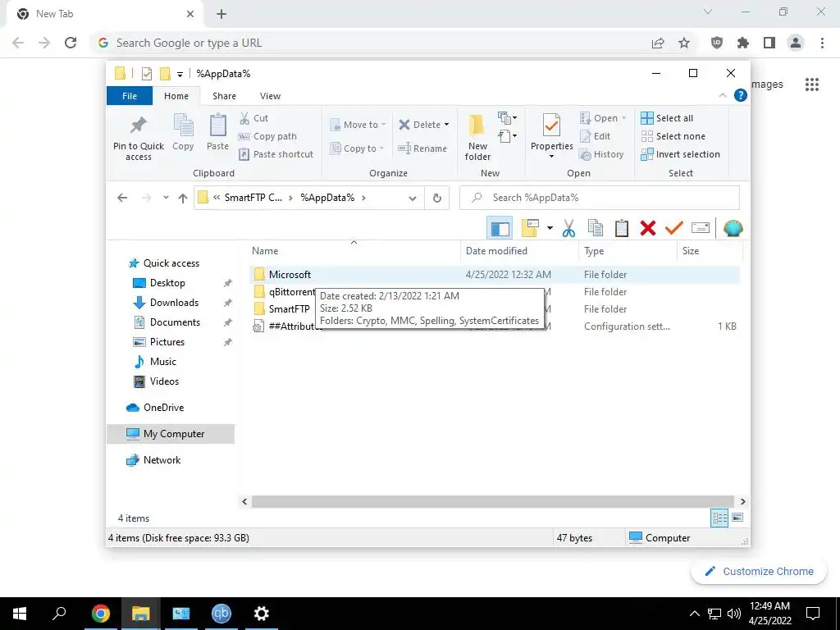The width and height of the screenshot is (840, 630).
Task: Click the blue shell globe toolbar icon
Action: 733,228
